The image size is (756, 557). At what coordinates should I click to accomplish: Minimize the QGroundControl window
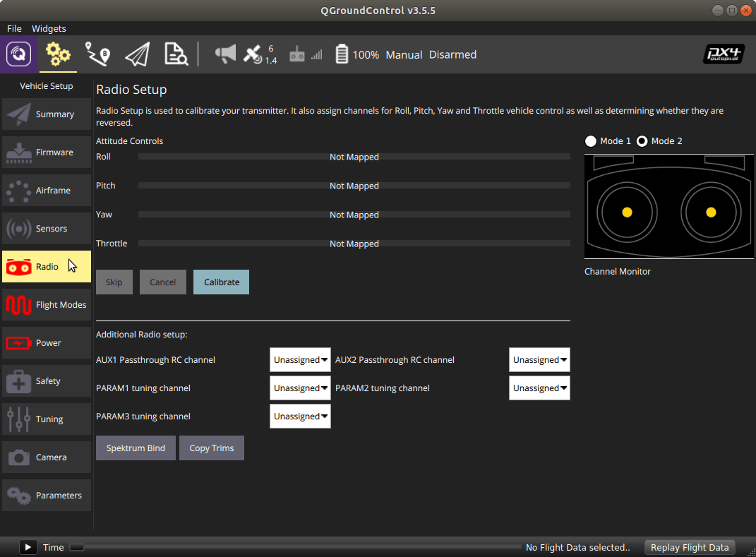(717, 11)
